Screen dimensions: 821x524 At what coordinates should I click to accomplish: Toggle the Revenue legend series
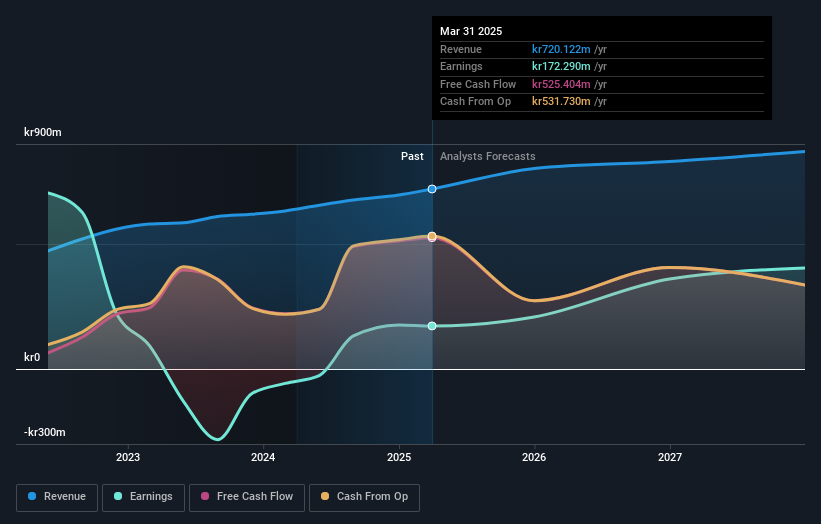[57, 497]
